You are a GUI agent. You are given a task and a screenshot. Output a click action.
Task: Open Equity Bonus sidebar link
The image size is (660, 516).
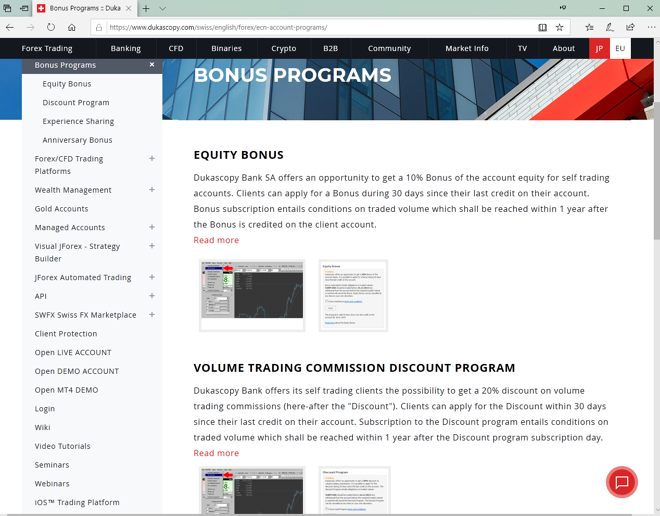(67, 84)
